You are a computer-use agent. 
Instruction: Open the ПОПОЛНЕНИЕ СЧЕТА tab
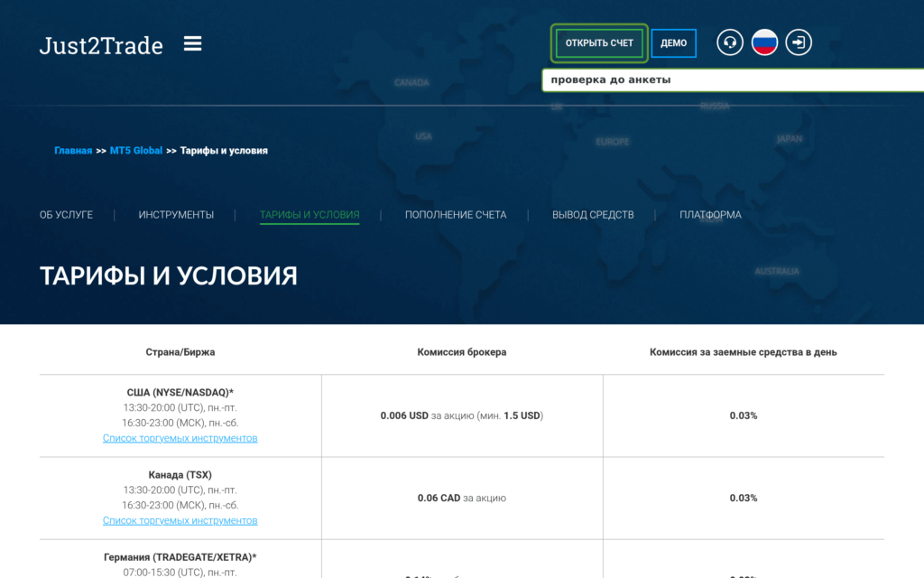coord(456,215)
